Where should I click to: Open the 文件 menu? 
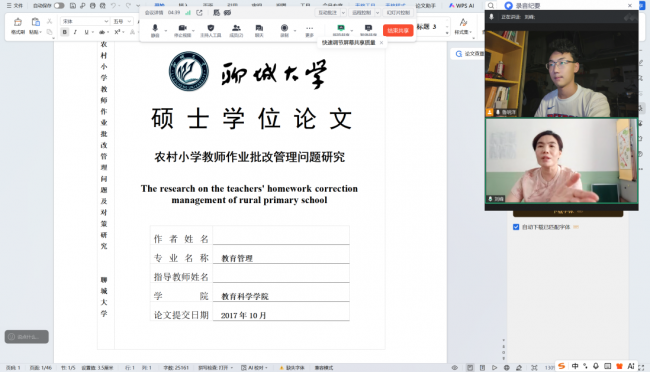(x=15, y=5)
